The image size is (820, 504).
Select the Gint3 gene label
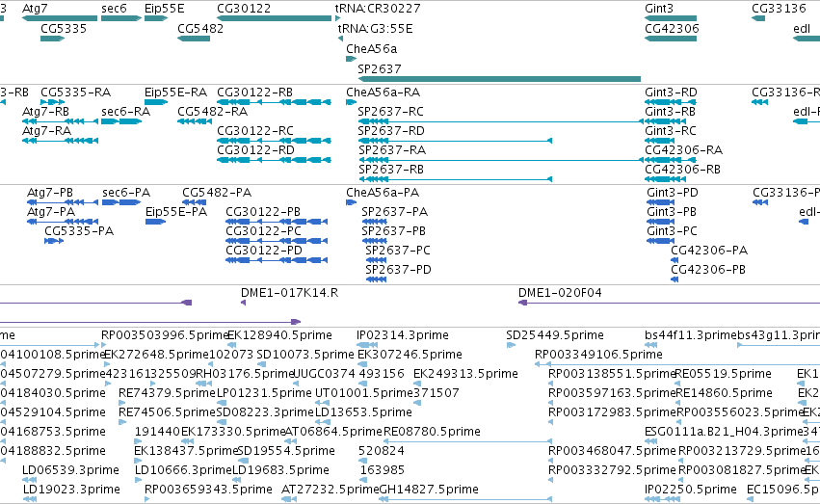pos(659,9)
